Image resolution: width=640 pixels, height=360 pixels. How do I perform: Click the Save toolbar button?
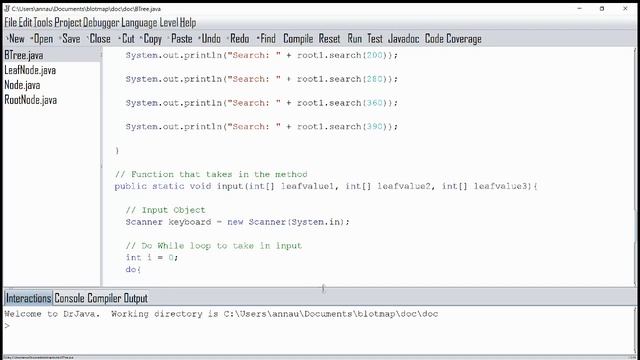pyautogui.click(x=70, y=39)
